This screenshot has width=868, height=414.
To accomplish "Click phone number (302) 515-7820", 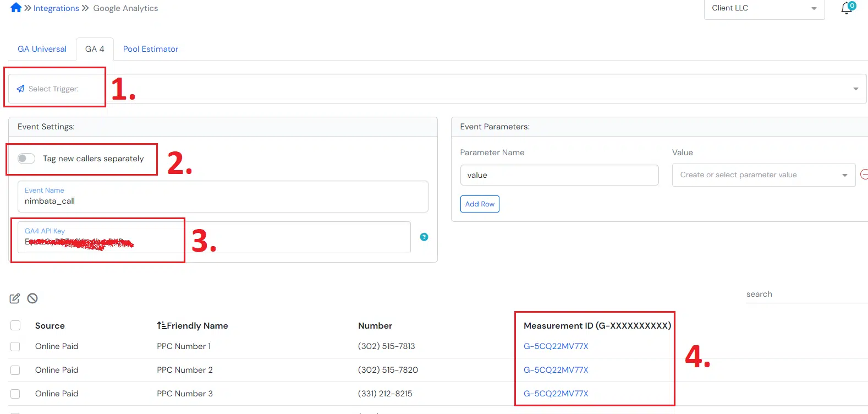I will 388,370.
